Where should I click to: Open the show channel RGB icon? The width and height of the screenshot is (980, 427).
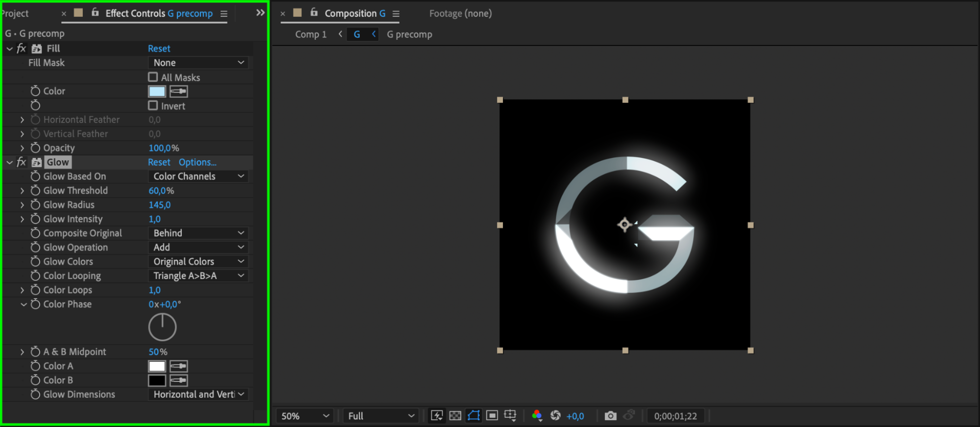click(537, 416)
